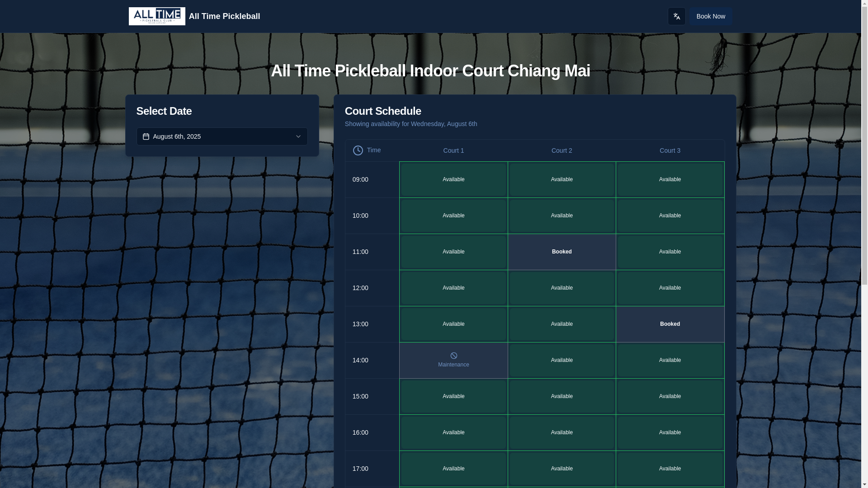This screenshot has height=488, width=868.
Task: Choose Court 1 at 16:00
Action: [453, 432]
